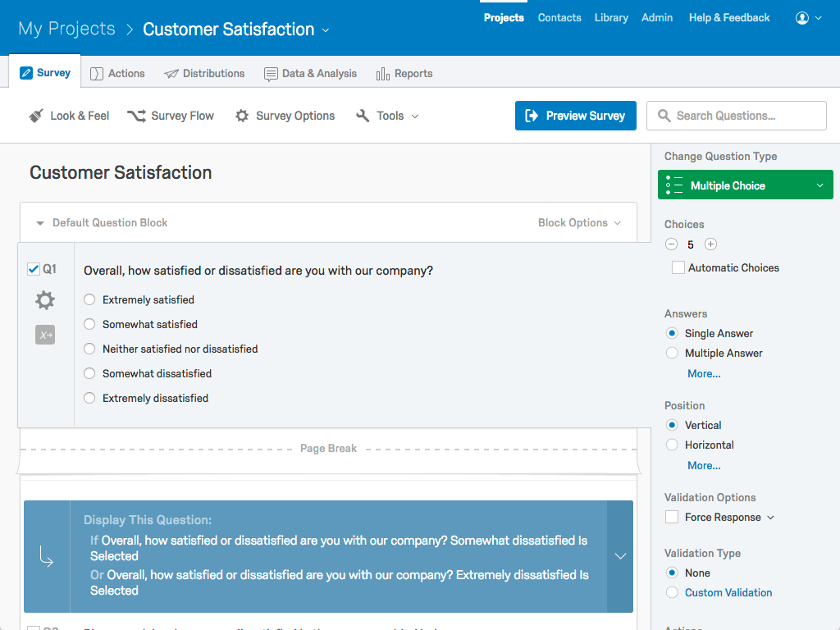Check the Automatic Choices checkbox
This screenshot has width=840, height=630.
678,267
